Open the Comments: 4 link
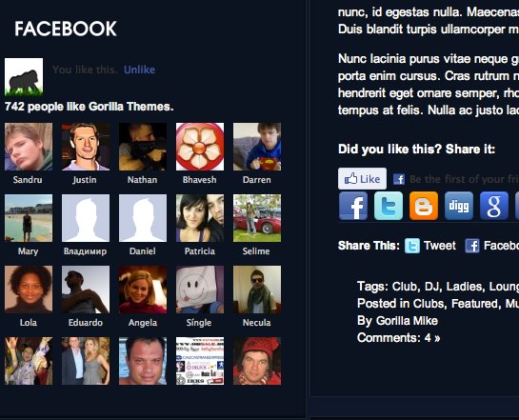Screen dimensions: 519x420 click(398, 338)
